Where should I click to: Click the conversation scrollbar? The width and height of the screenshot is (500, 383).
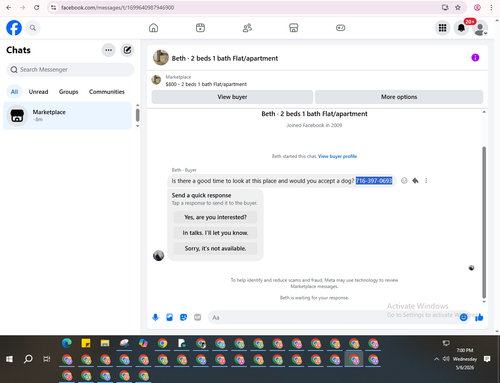[484, 222]
